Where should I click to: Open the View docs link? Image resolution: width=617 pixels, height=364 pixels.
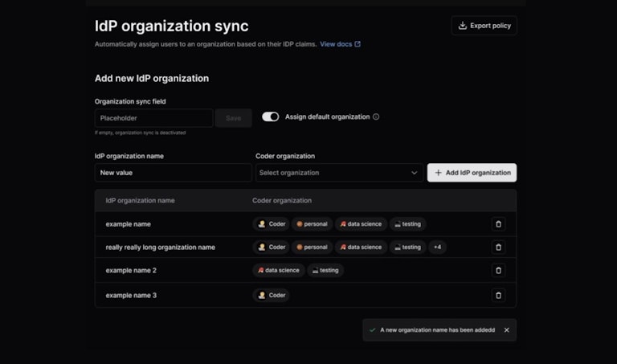[x=336, y=44]
